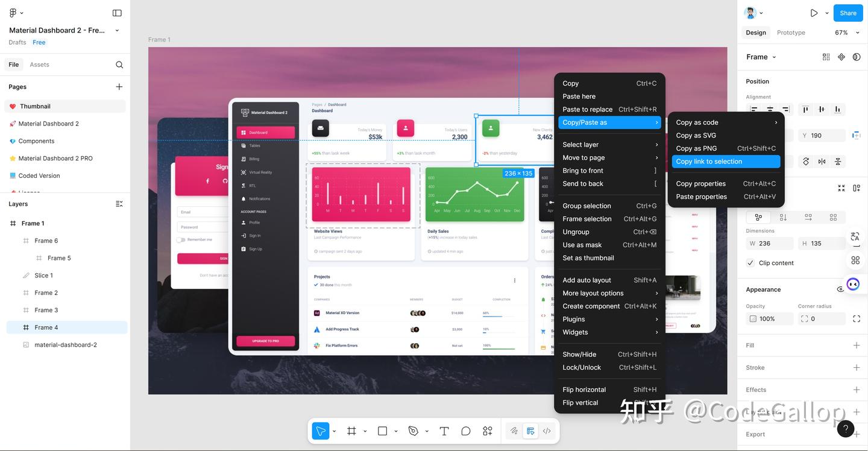
Task: Select the freeform layout mode option
Action: click(758, 217)
